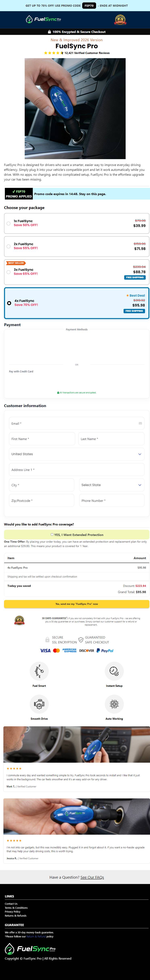Click the Instant Setup clock icon
This screenshot has height=980, width=150.
[x=114, y=671]
